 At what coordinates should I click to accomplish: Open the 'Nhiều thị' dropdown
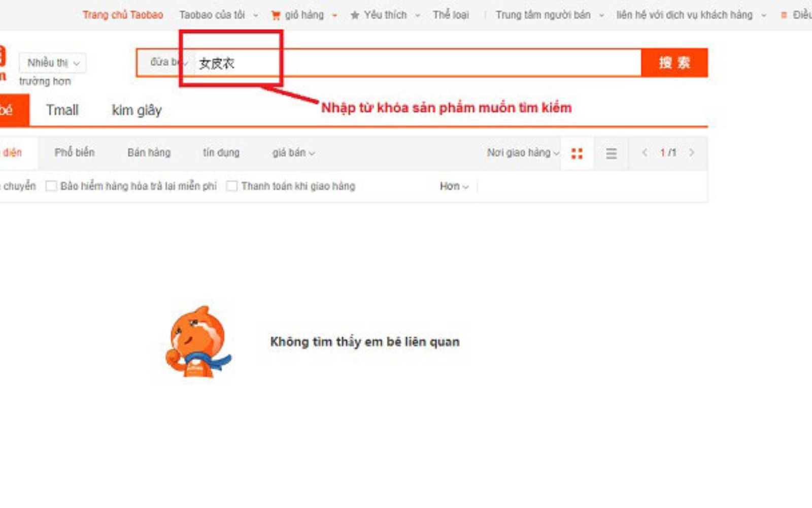pyautogui.click(x=53, y=63)
